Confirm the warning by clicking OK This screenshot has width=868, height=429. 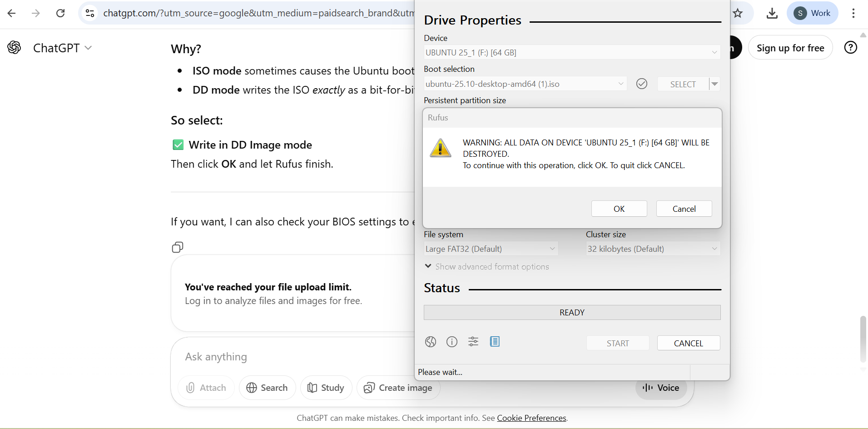[619, 209]
